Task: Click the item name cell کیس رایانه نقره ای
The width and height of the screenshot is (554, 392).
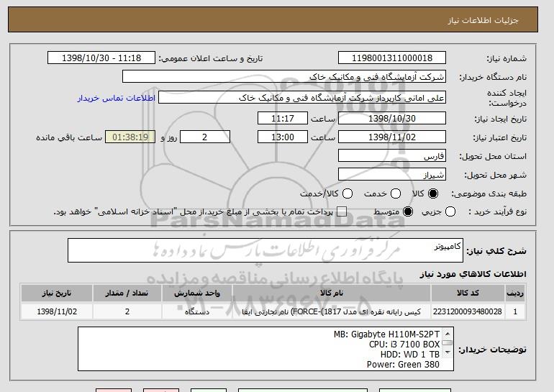Action: point(332,312)
